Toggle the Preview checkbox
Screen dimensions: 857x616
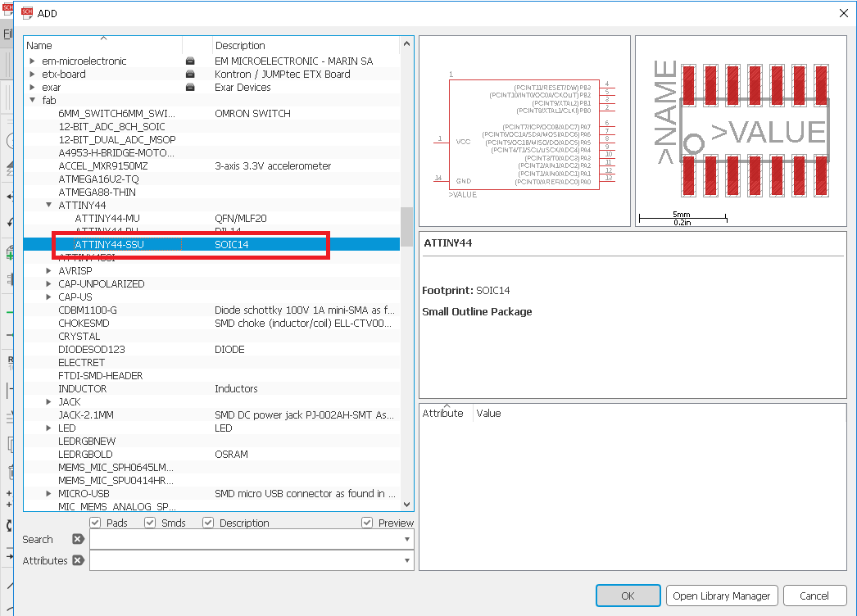point(367,523)
